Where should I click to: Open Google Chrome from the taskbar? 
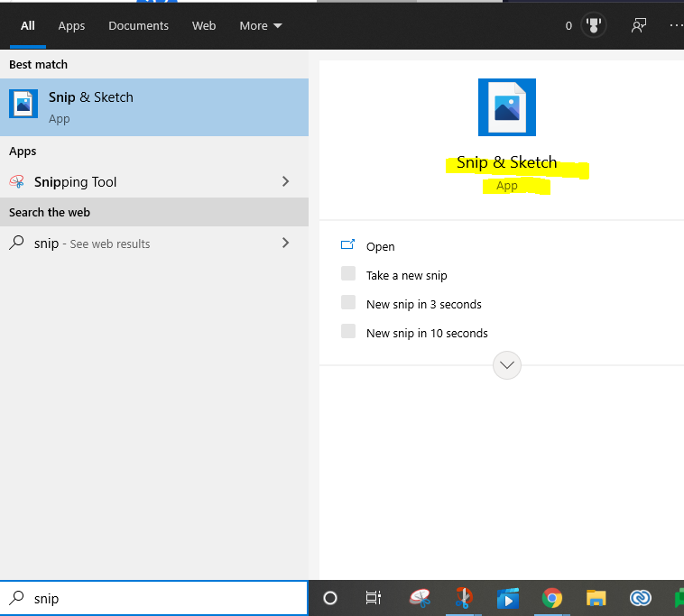click(x=552, y=598)
